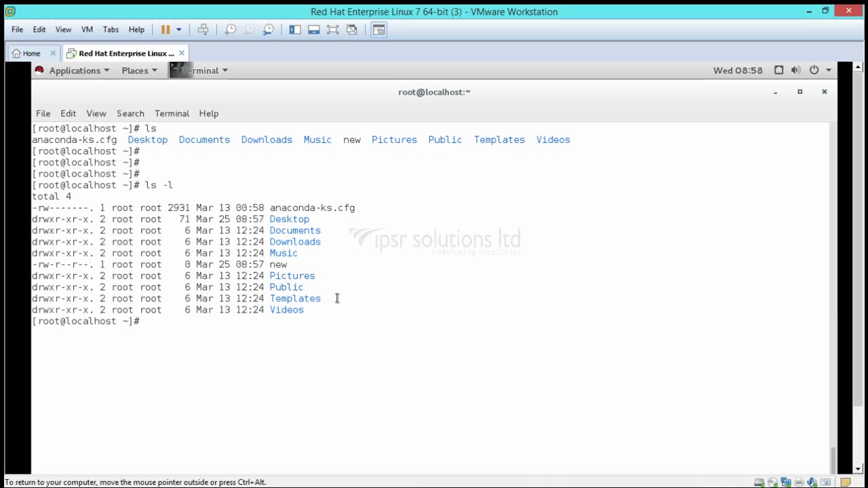This screenshot has width=868, height=488.
Task: Click Documents in the ls -l listing
Action: [x=295, y=230]
